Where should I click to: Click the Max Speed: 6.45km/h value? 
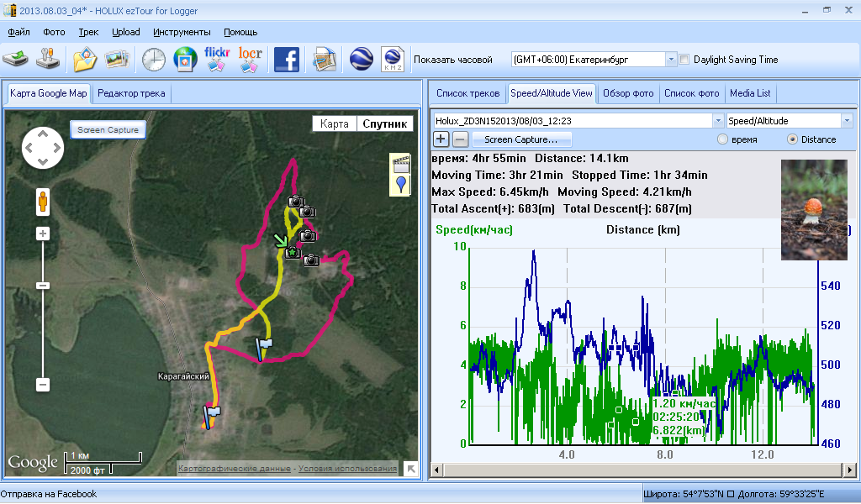490,192
